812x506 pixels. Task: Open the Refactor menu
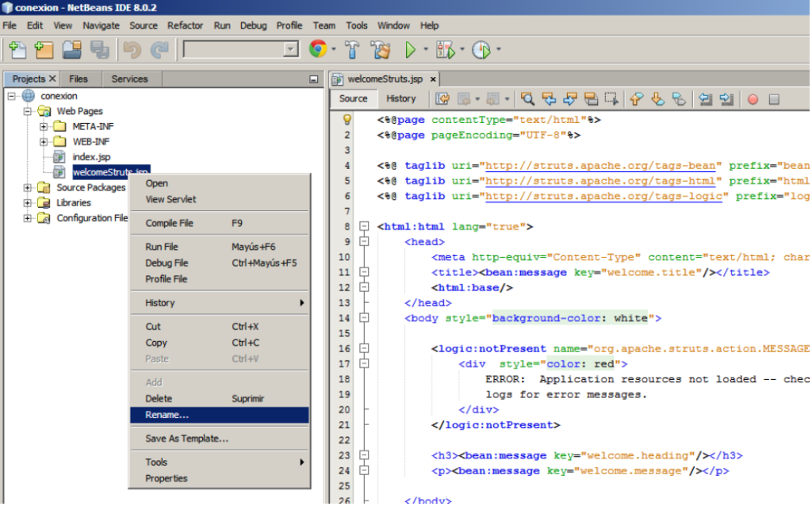(185, 25)
